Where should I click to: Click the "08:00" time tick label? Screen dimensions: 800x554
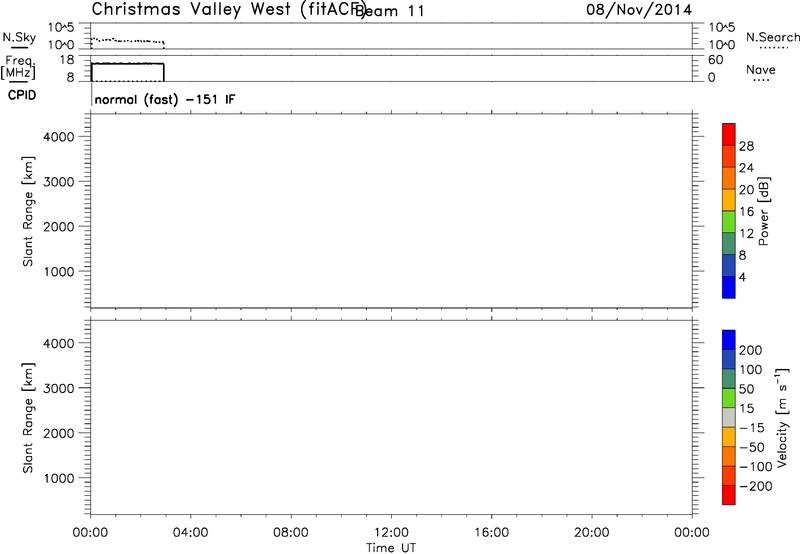pyautogui.click(x=291, y=533)
